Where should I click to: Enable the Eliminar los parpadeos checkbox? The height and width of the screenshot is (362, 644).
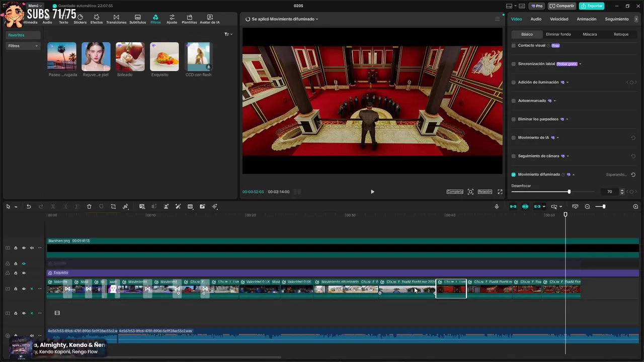(x=513, y=119)
